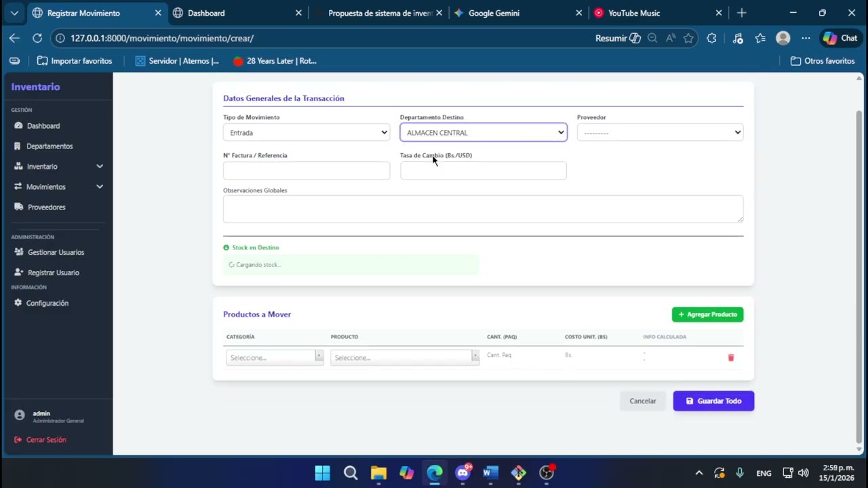868x488 pixels.
Task: Open the browser settings ellipsis menu
Action: (806, 38)
